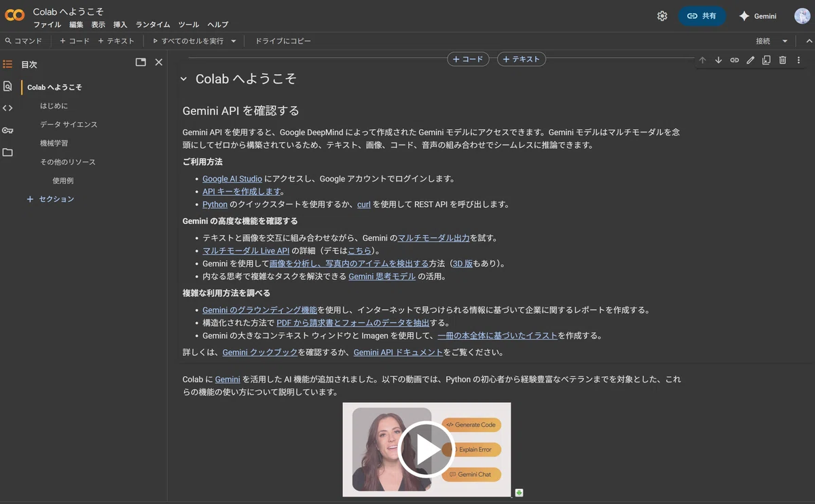Open the コマンド command palette
This screenshot has width=815, height=504.
click(x=23, y=41)
